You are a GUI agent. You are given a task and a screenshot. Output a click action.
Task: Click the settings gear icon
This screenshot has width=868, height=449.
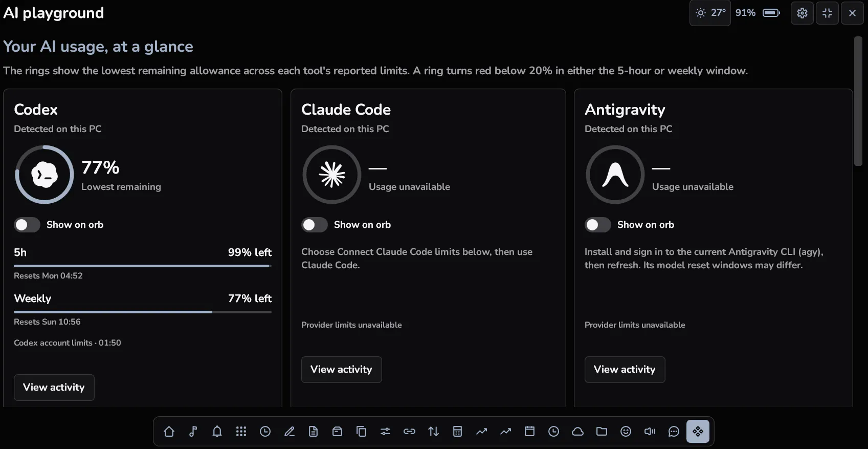coord(802,13)
